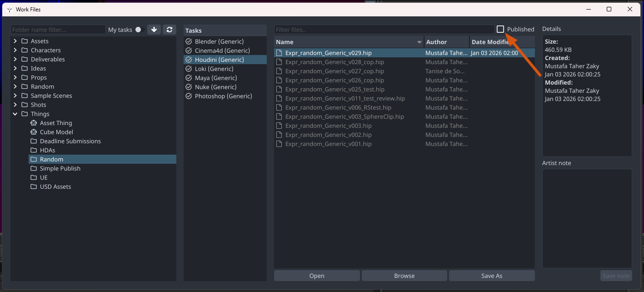Expand the Shots folder tree
This screenshot has height=292, width=644.
[15, 105]
